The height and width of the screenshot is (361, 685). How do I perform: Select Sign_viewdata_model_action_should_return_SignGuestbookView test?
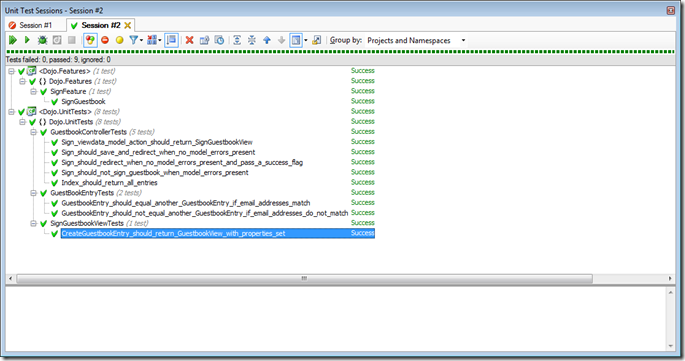157,142
